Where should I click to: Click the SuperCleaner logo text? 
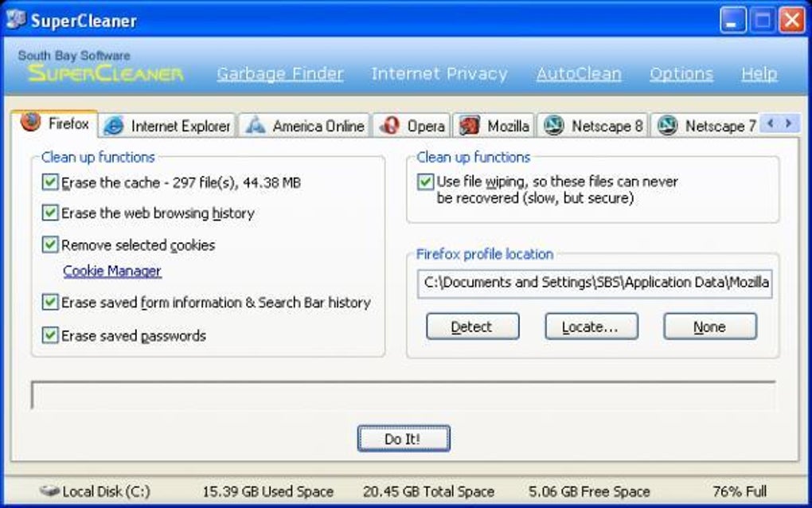[106, 73]
